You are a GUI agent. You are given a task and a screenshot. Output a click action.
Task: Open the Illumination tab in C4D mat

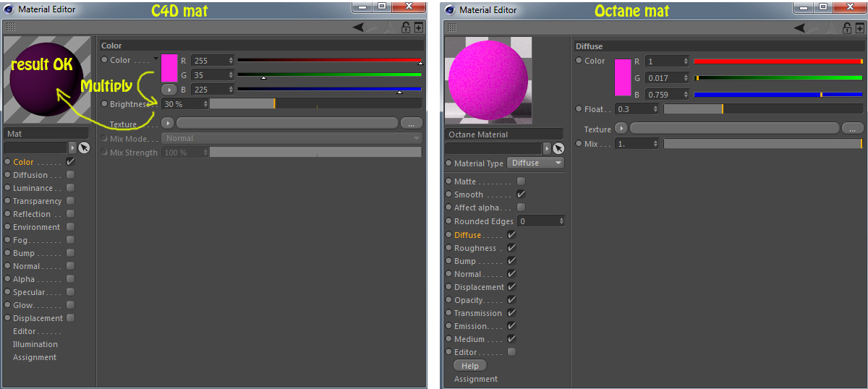pos(35,343)
